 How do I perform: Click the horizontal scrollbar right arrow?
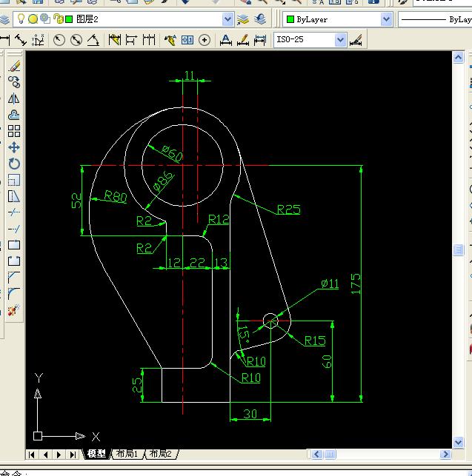445,454
